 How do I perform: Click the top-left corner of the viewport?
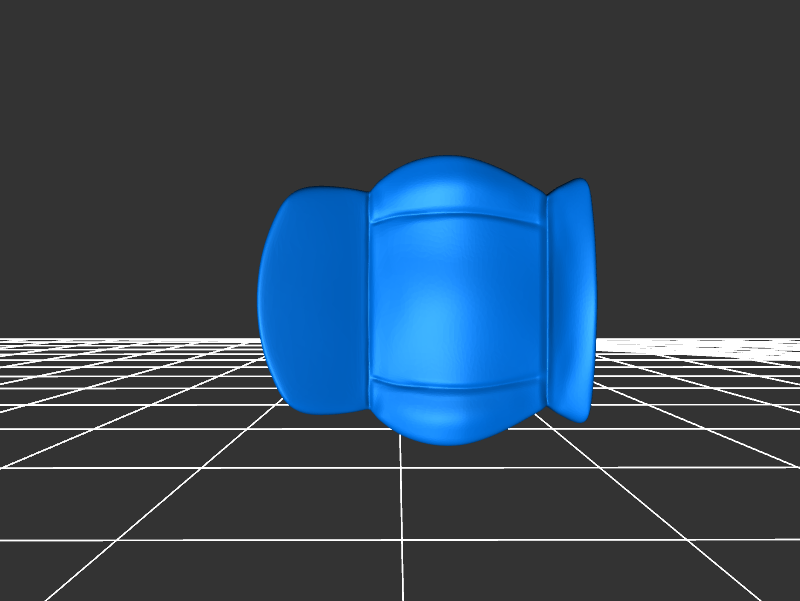[3, 3]
